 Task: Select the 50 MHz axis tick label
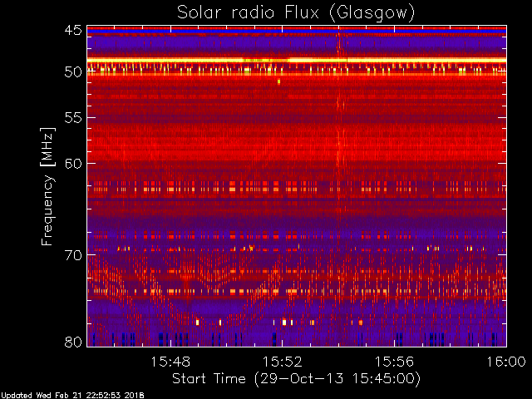(x=73, y=72)
